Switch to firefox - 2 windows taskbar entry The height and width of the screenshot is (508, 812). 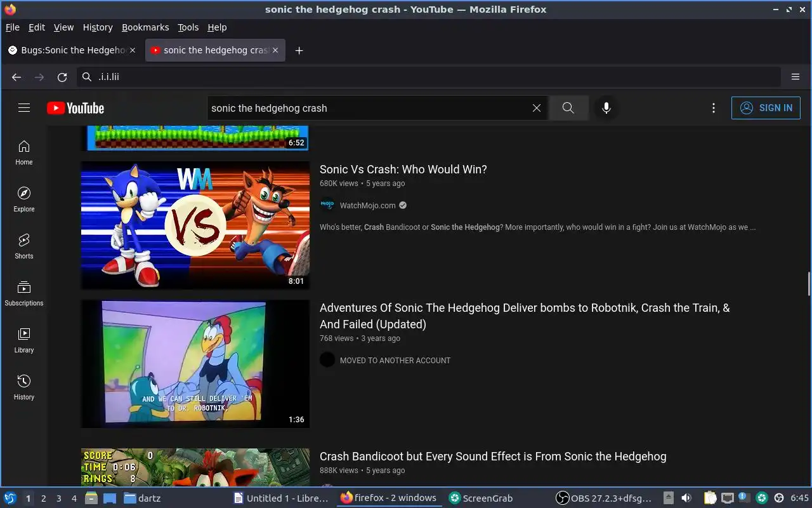[389, 498]
